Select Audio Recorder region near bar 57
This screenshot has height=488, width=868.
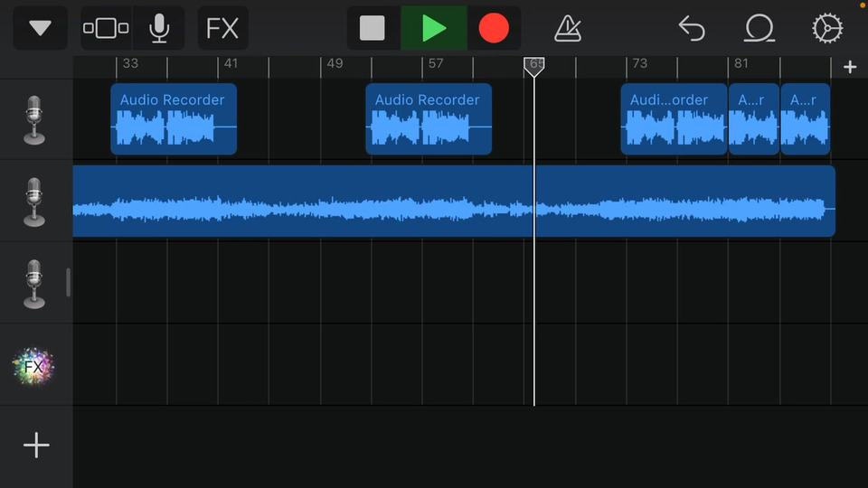coord(429,119)
